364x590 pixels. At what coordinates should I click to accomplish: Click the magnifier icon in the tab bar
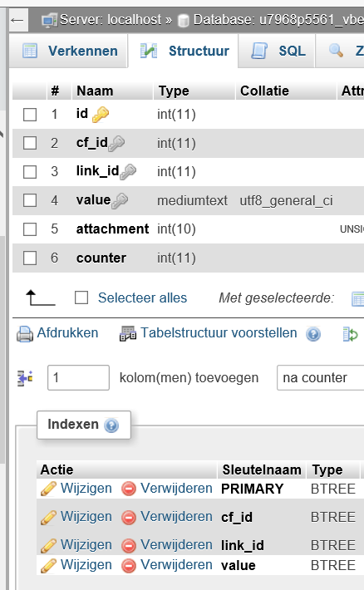[336, 51]
